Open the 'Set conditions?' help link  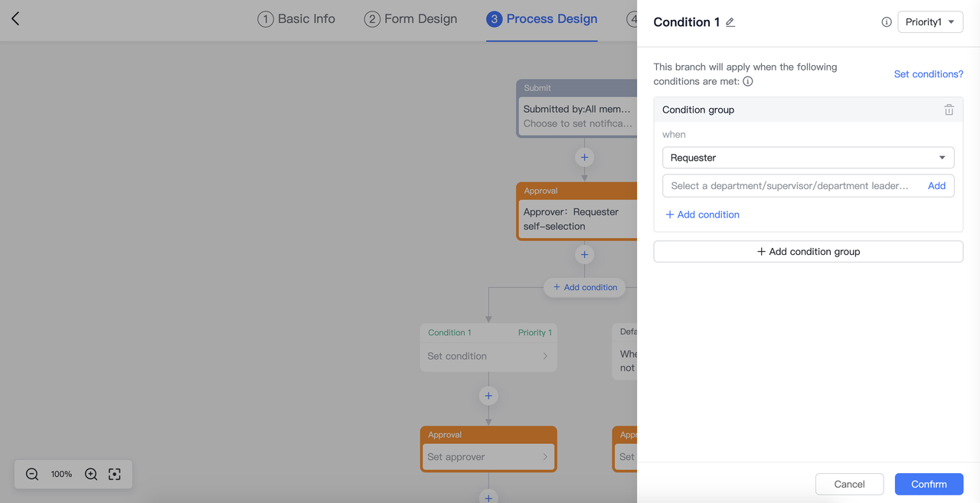click(x=928, y=74)
